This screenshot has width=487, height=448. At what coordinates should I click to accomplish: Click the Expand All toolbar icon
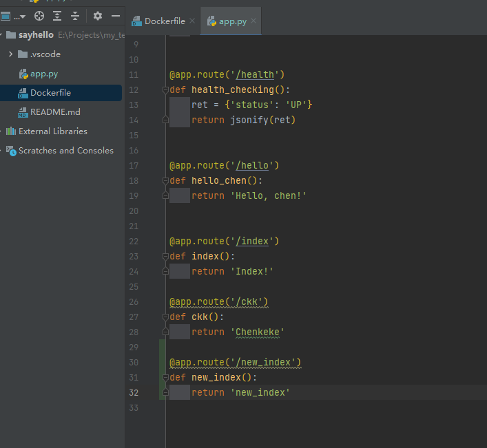tap(57, 16)
